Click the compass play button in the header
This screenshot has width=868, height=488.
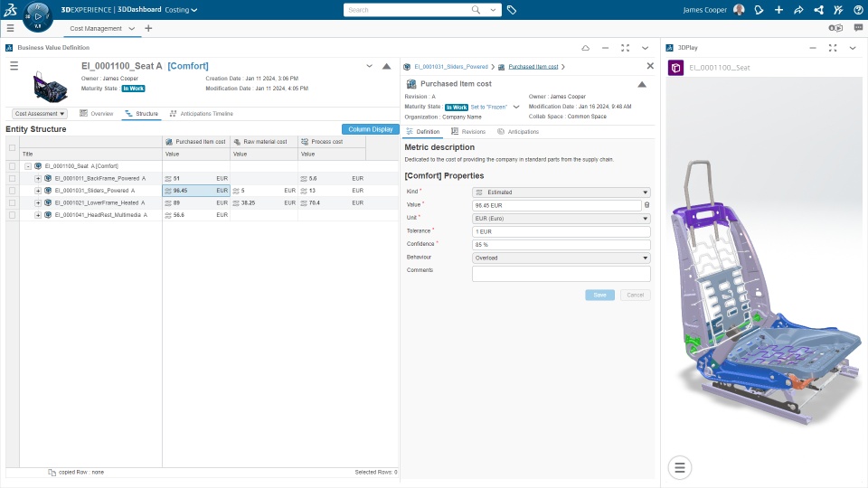[x=38, y=16]
